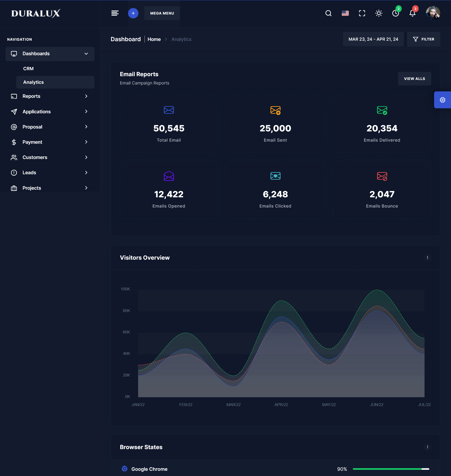Image resolution: width=451 pixels, height=476 pixels.
Task: Click the Emails Delivered green envelope icon
Action: (x=382, y=110)
